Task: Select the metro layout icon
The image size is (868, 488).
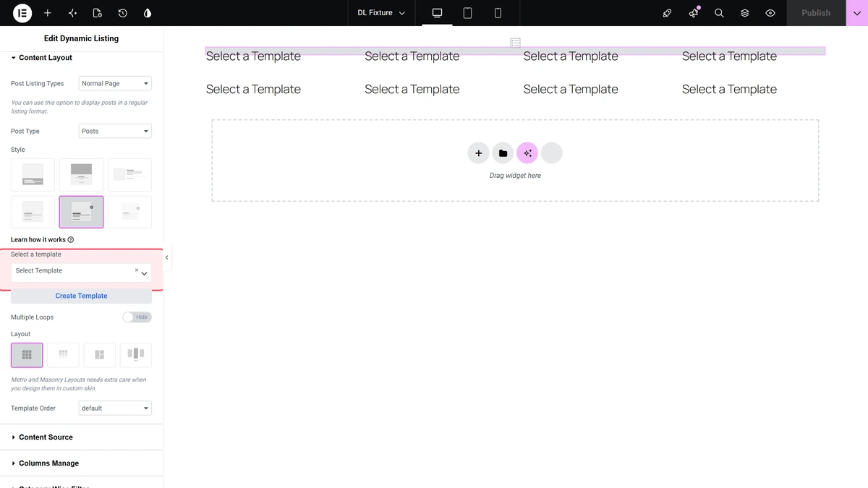Action: [99, 355]
